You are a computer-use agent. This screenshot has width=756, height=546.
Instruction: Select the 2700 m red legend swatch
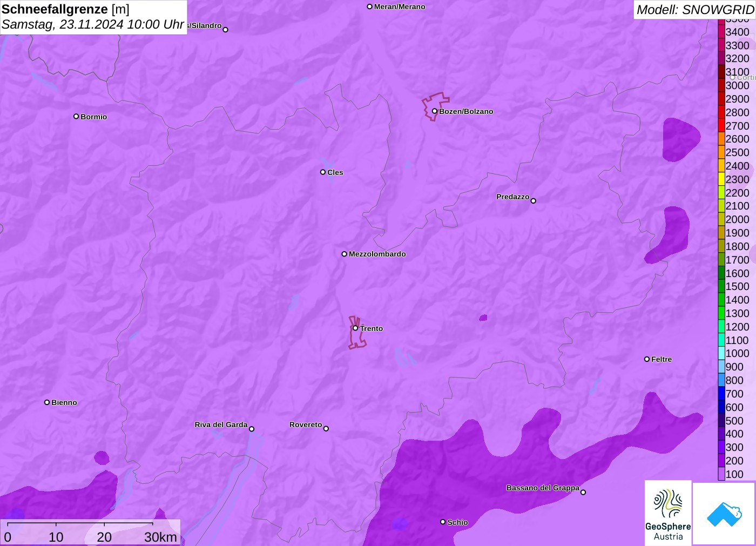tap(721, 126)
